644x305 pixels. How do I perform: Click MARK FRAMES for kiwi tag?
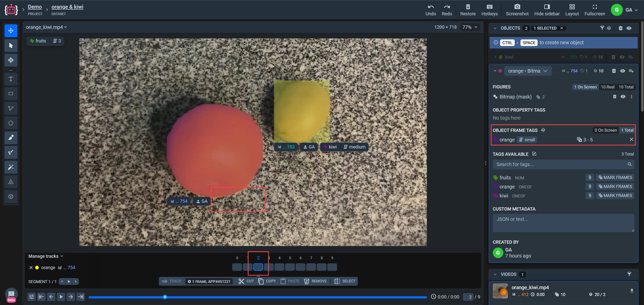point(615,195)
